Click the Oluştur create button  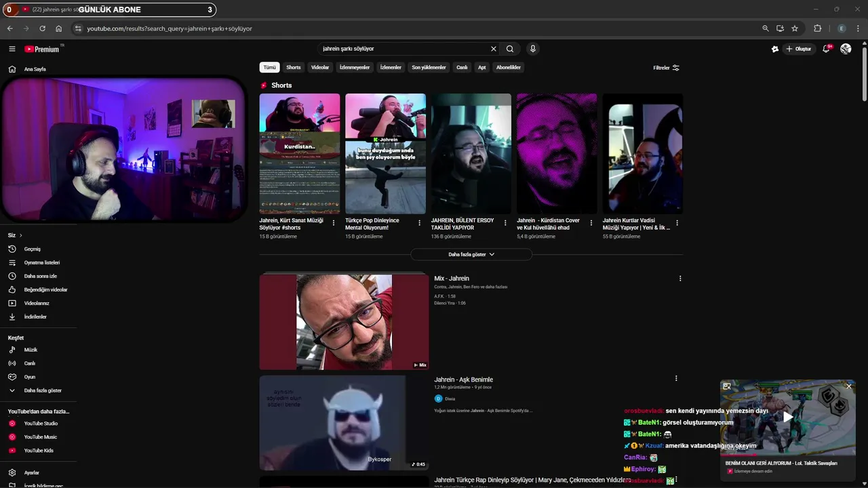(x=799, y=49)
